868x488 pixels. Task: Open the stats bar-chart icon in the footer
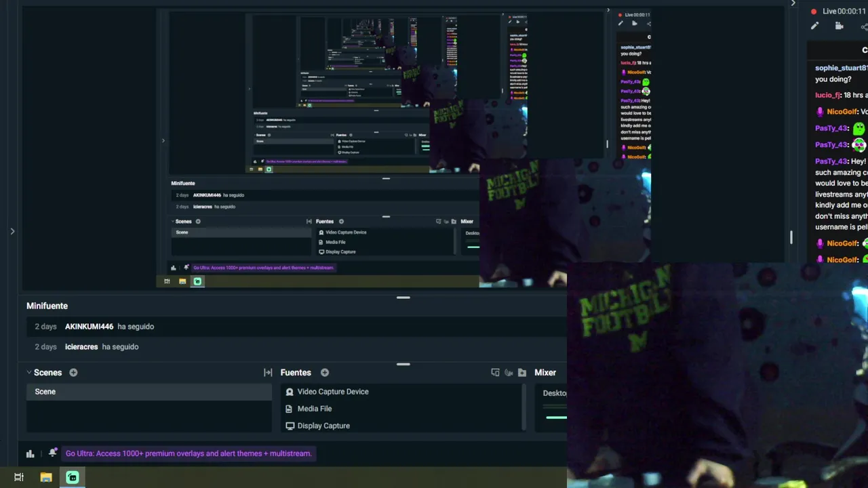[30, 453]
